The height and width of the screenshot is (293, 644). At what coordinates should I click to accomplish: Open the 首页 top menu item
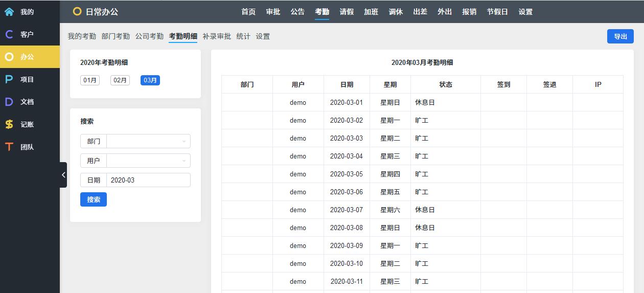pos(248,12)
